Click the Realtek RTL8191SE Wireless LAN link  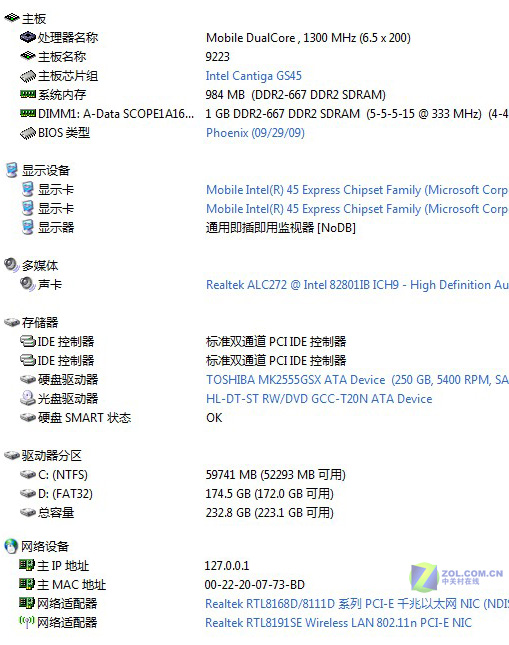(338, 623)
